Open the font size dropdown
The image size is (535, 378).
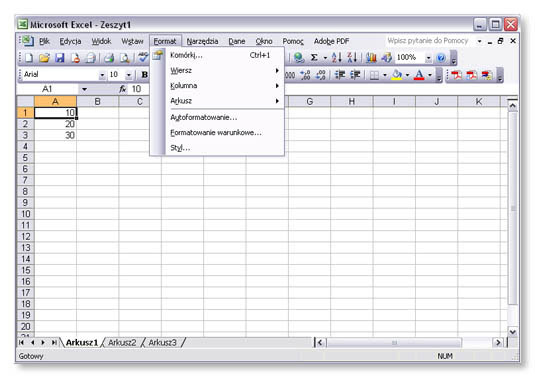129,75
